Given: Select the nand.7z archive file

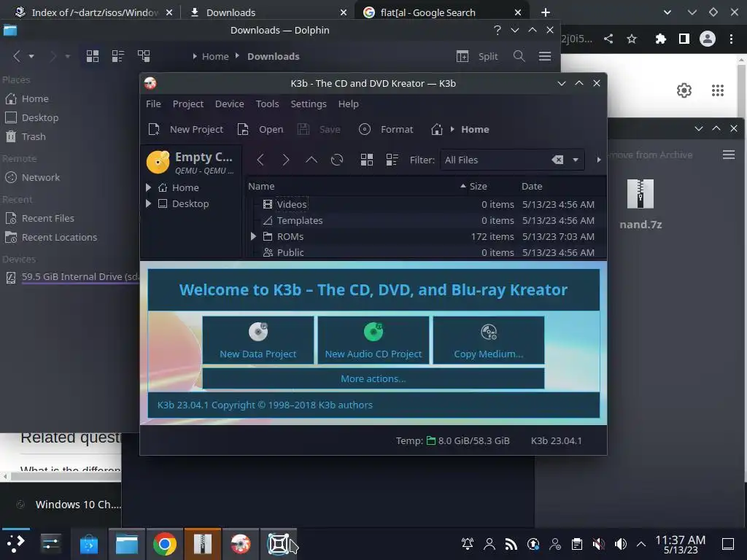Looking at the screenshot, I should pyautogui.click(x=640, y=205).
